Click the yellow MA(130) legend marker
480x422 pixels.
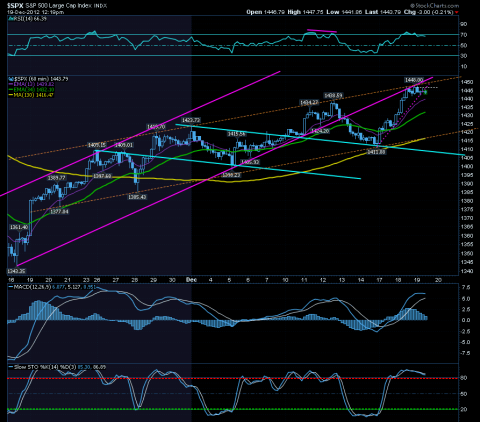click(x=10, y=95)
